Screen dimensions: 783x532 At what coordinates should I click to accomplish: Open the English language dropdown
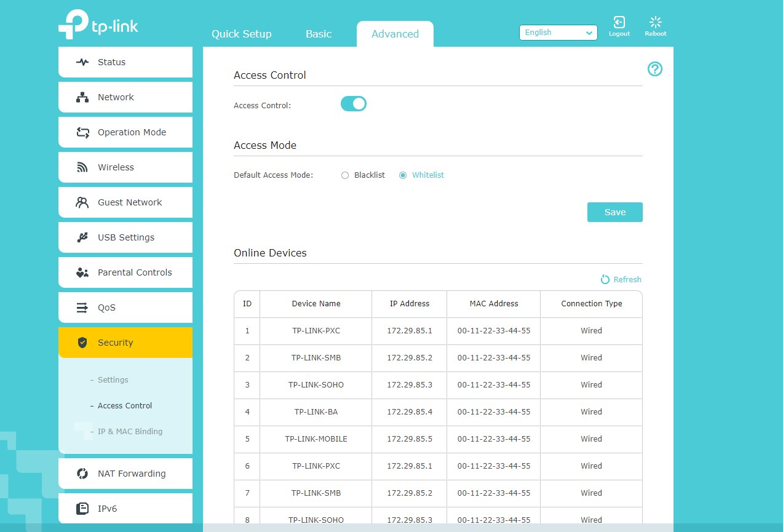(558, 33)
